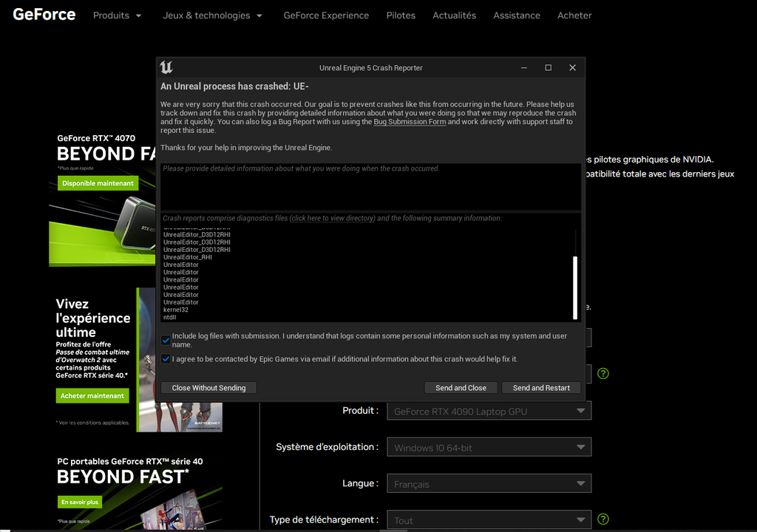Open help icon beside Type de téléchargement

[603, 519]
